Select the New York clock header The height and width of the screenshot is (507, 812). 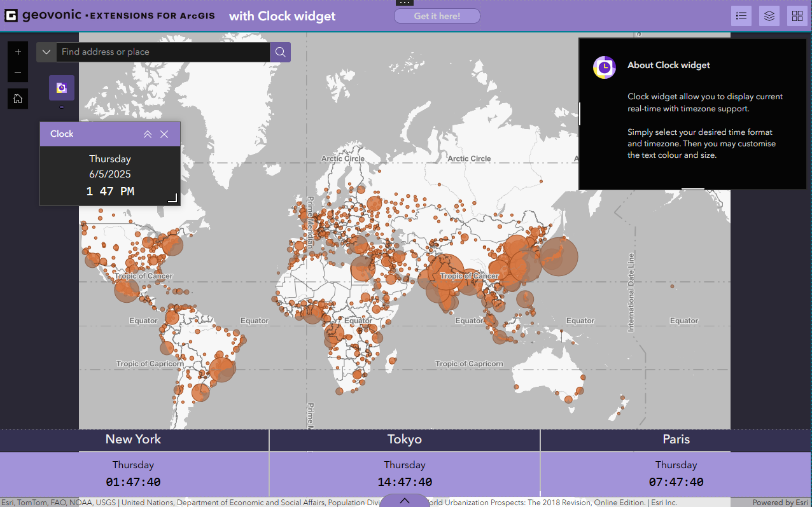tap(134, 439)
